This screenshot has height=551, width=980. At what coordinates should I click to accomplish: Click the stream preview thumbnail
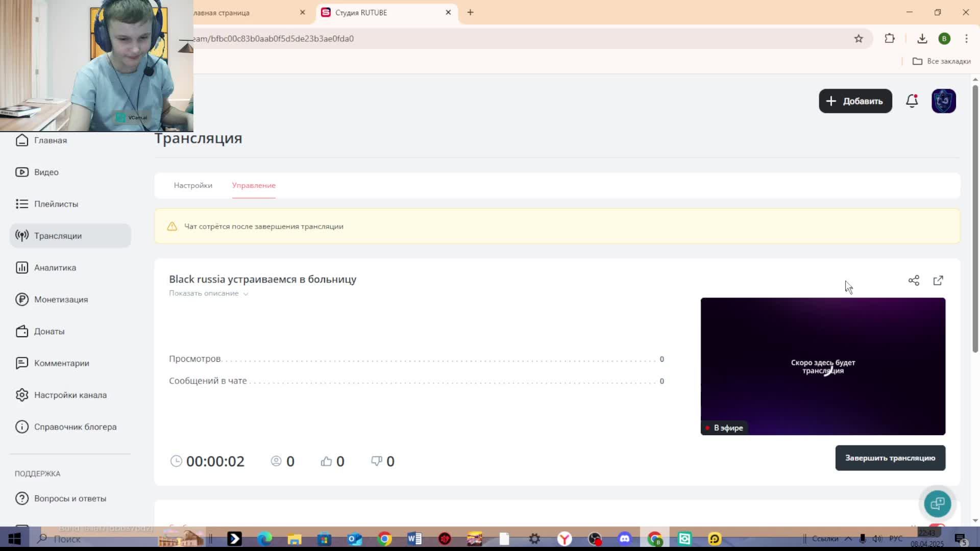click(823, 366)
